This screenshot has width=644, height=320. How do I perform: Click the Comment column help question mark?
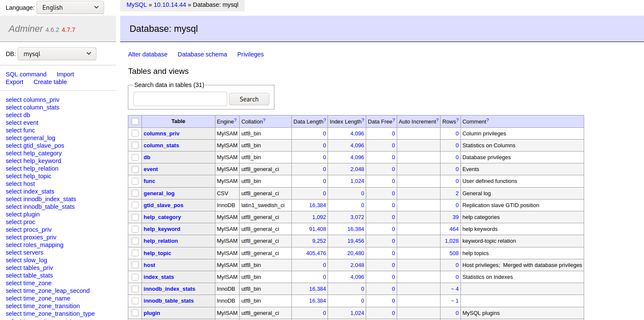[x=488, y=120]
